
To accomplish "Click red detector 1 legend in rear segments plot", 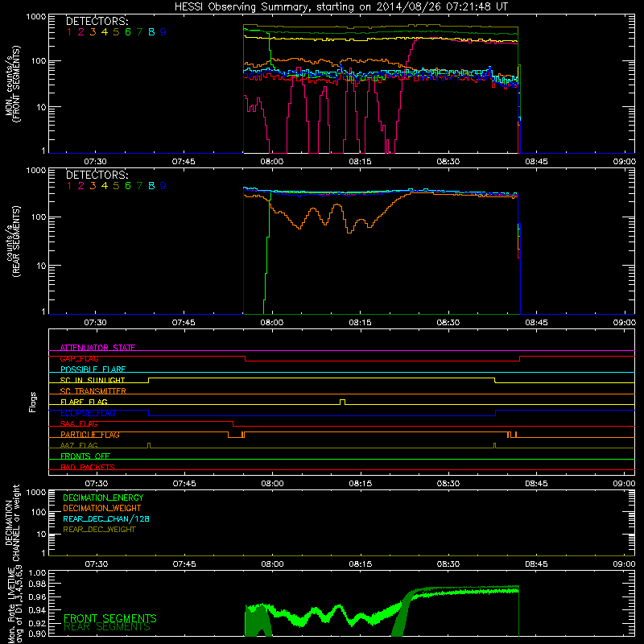I will [x=69, y=186].
